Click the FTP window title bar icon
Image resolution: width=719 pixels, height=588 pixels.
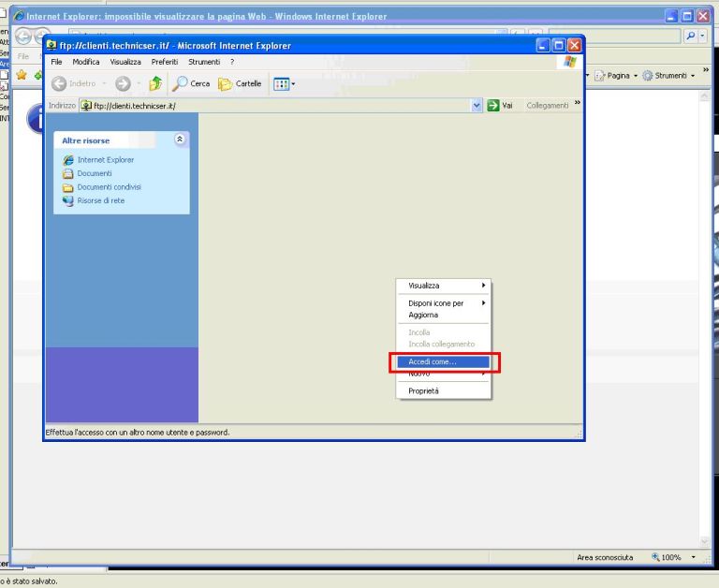coord(51,45)
